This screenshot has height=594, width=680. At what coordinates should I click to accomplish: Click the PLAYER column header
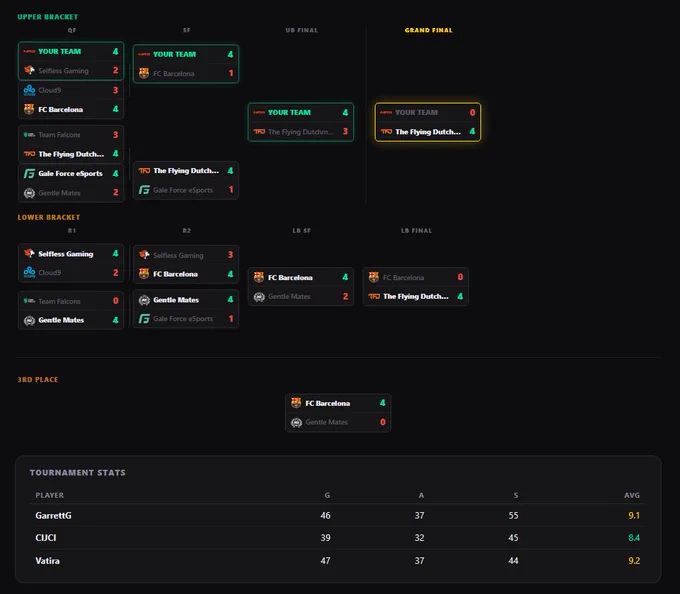click(49, 495)
